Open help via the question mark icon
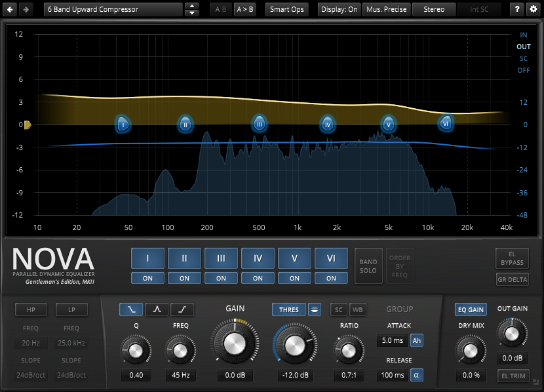Screen dimensions: 544x392 (x=517, y=9)
